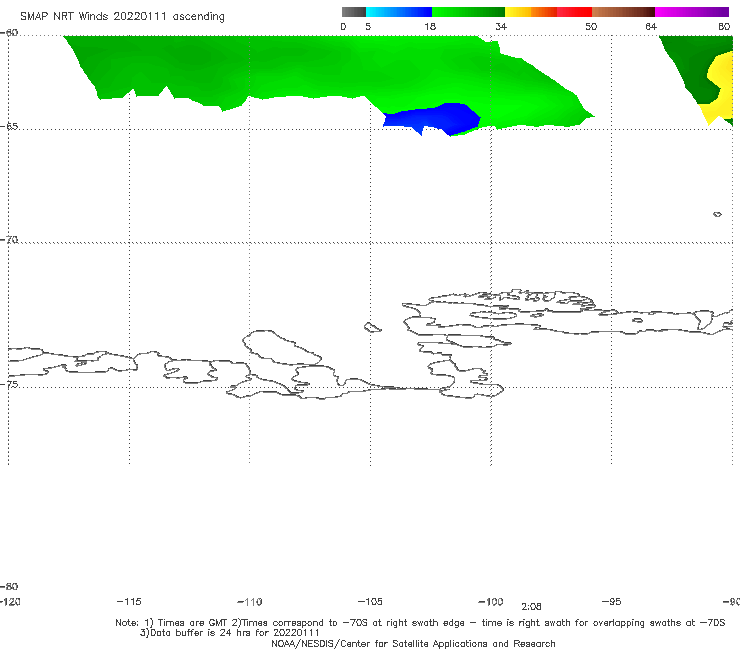Click the latitude label '-70'
This screenshot has width=740, height=650.
pyautogui.click(x=9, y=240)
